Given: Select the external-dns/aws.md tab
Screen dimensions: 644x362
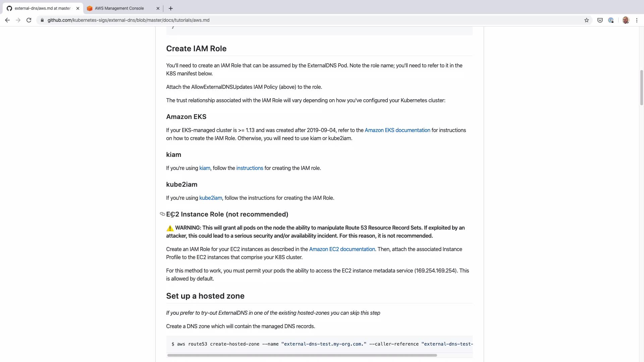Looking at the screenshot, I should click(x=42, y=8).
